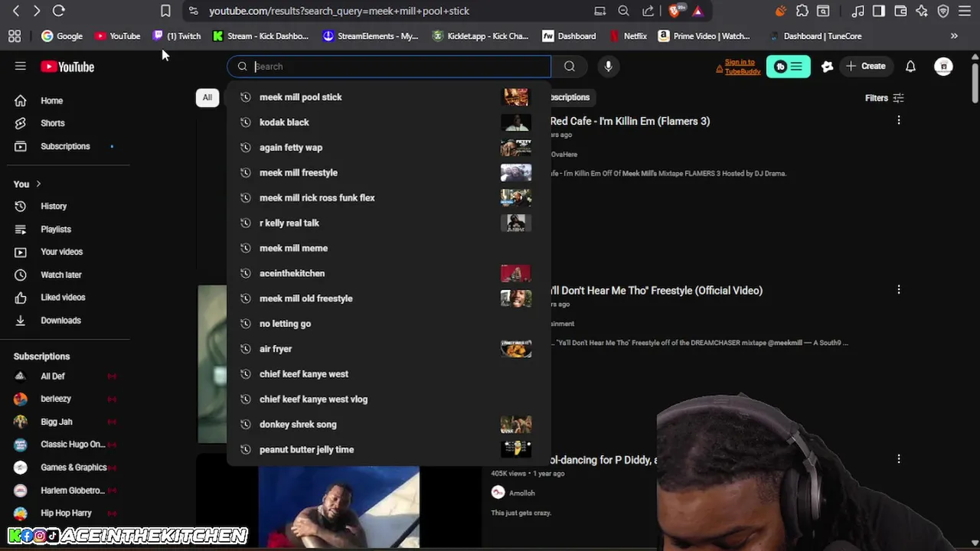The height and width of the screenshot is (551, 980).
Task: Select suggestion 'meek mill pool stick'
Action: [389, 97]
